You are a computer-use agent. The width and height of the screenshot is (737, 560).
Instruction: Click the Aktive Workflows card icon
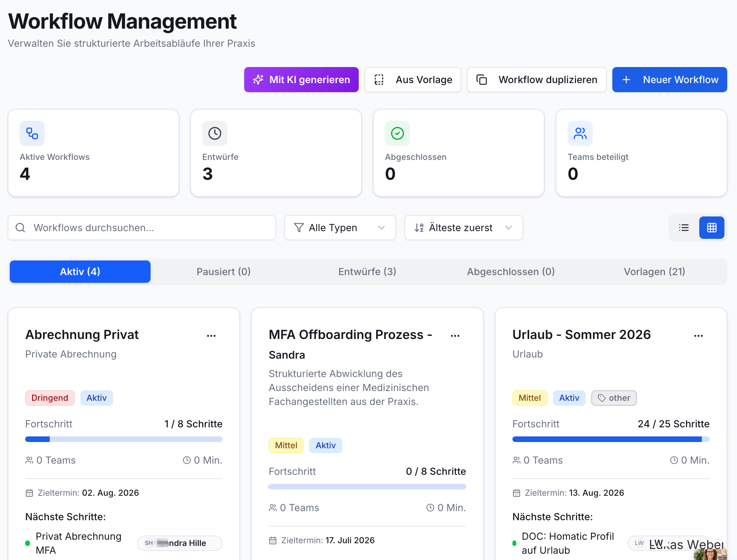(x=32, y=133)
